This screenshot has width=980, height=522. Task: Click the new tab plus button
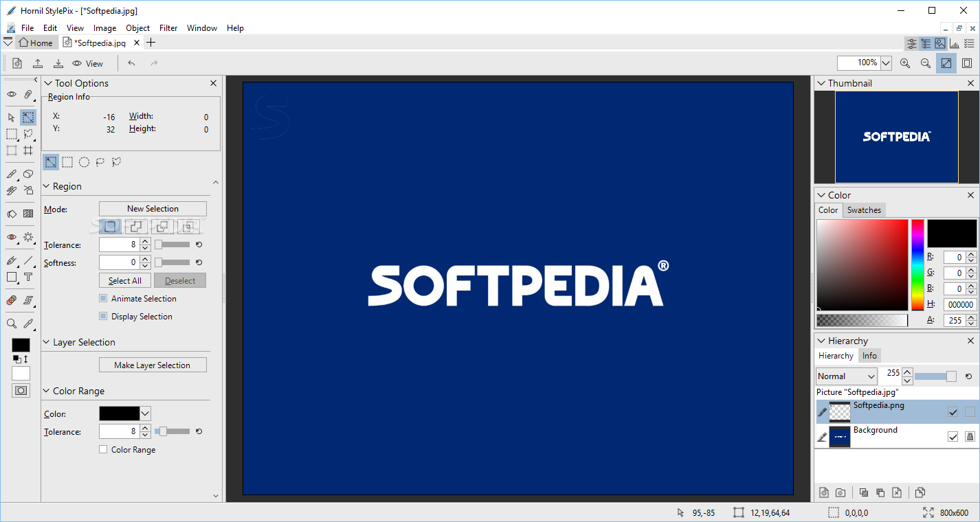tap(151, 43)
